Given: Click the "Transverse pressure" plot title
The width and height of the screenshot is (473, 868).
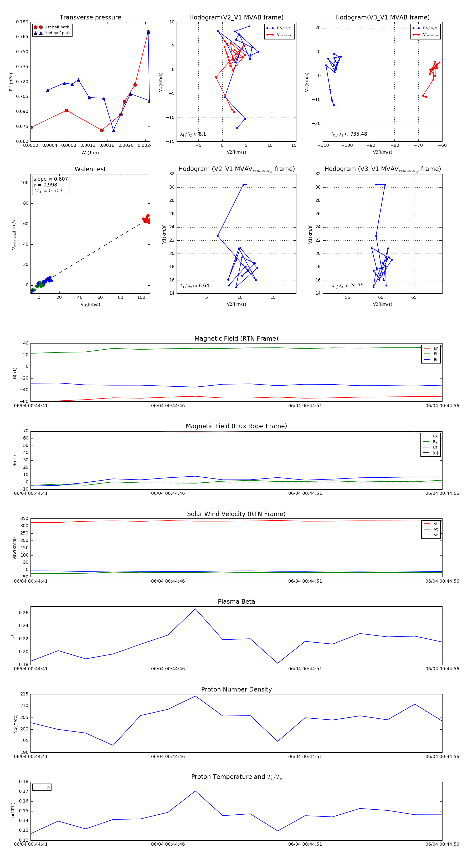Looking at the screenshot, I should click(x=90, y=18).
